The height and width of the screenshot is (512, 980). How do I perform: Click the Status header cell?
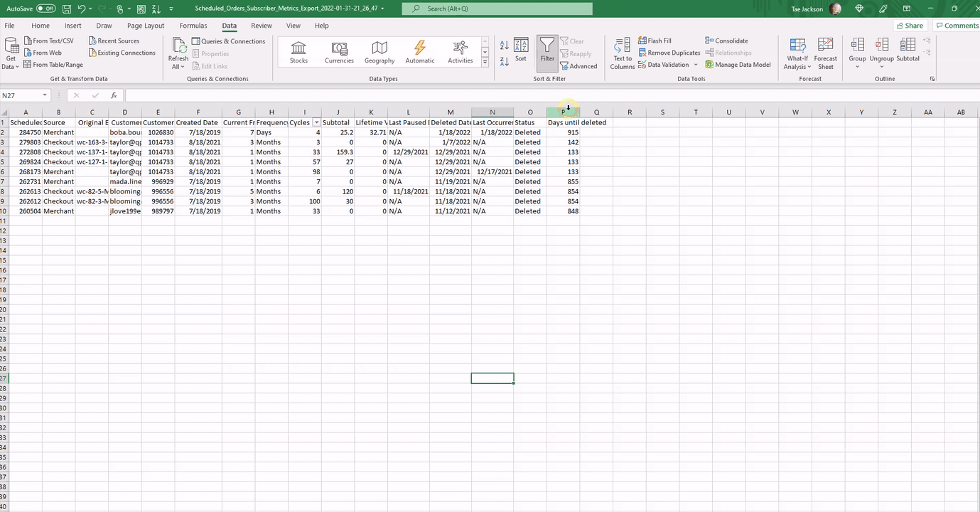529,122
